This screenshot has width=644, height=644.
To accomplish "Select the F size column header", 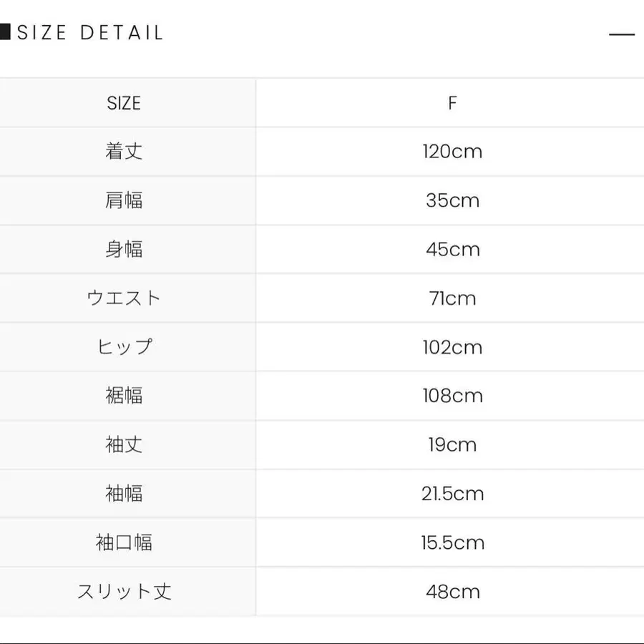I will (452, 103).
